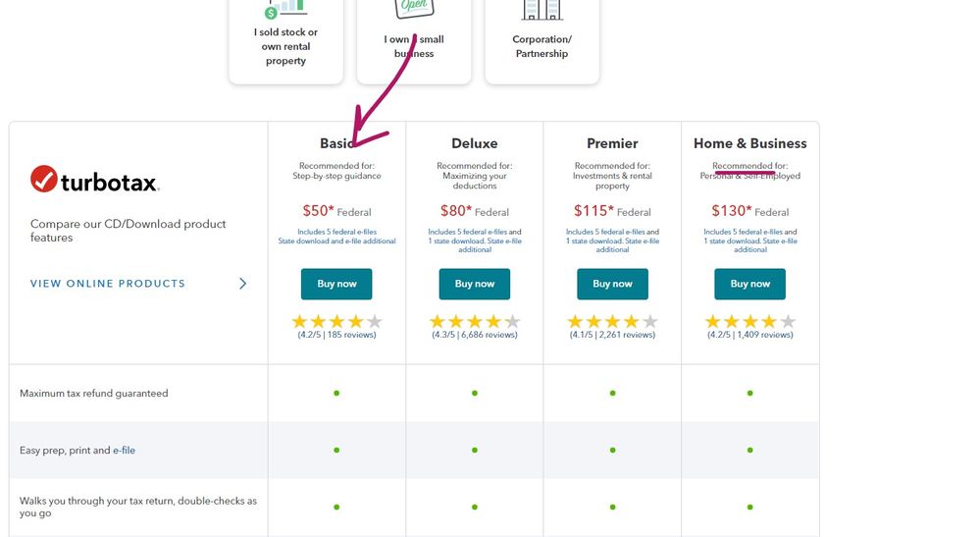Open Premier's 2,261 reviews link
980x537 pixels.
612,335
